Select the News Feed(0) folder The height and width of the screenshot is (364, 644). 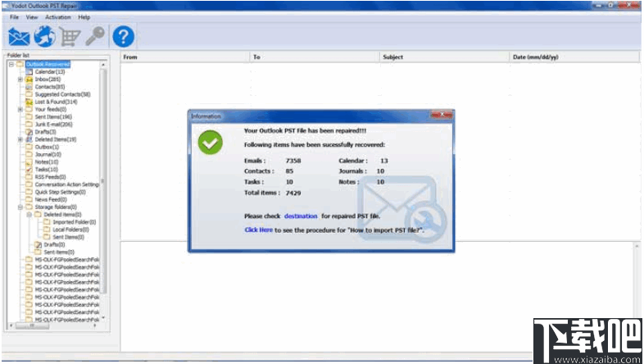(x=51, y=200)
